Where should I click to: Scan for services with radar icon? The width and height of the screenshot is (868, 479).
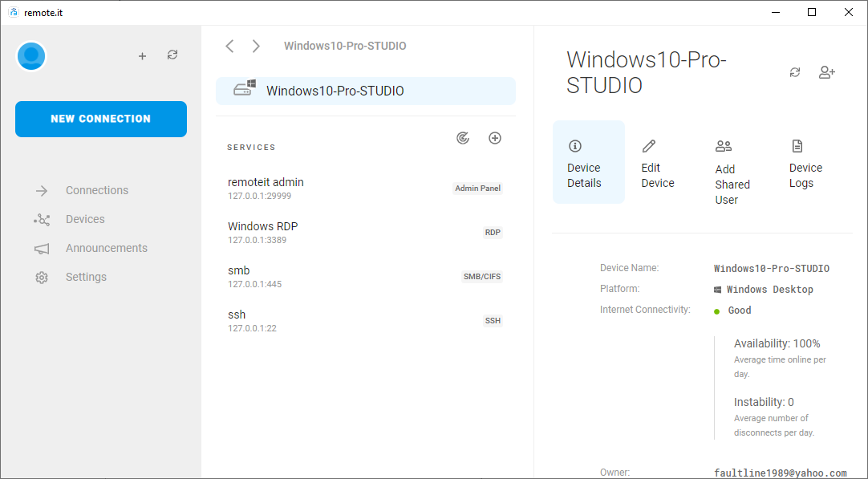tap(463, 138)
